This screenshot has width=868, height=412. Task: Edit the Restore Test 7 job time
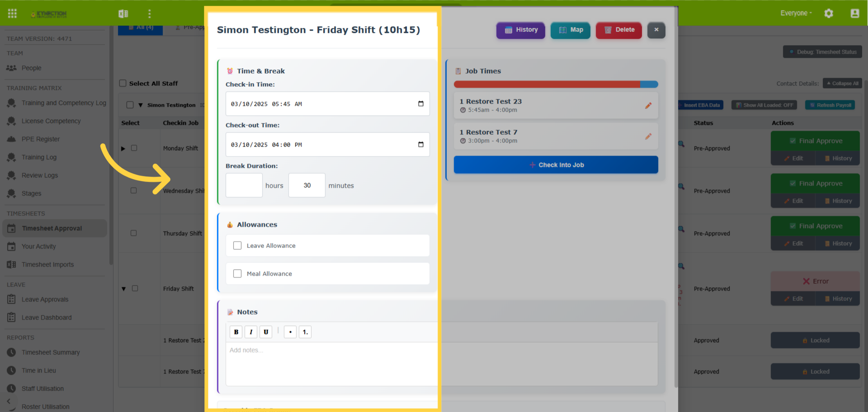point(648,136)
